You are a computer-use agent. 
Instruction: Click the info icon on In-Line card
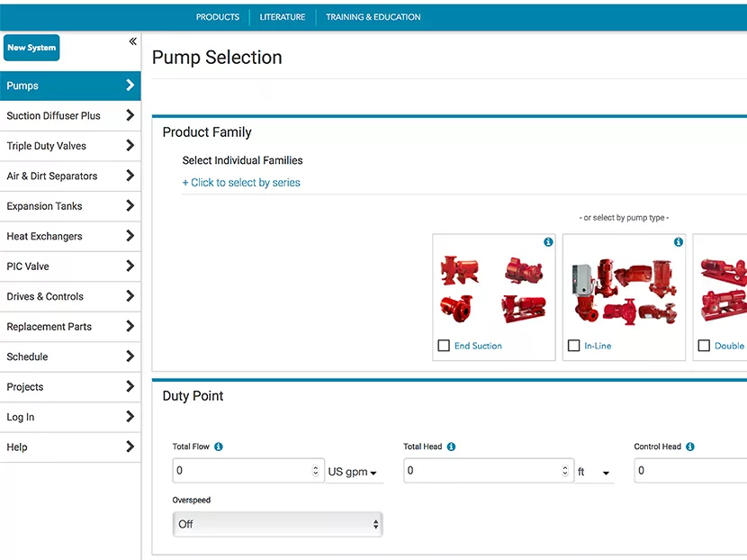tap(678, 242)
